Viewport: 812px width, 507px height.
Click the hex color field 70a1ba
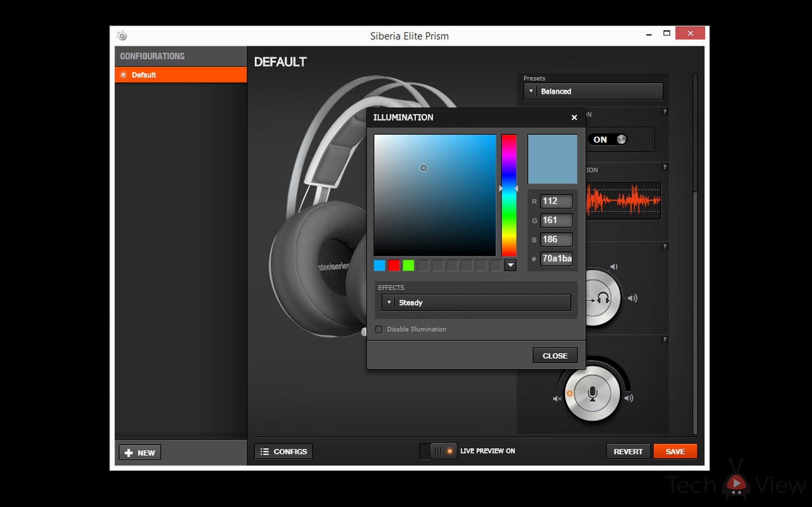(556, 259)
